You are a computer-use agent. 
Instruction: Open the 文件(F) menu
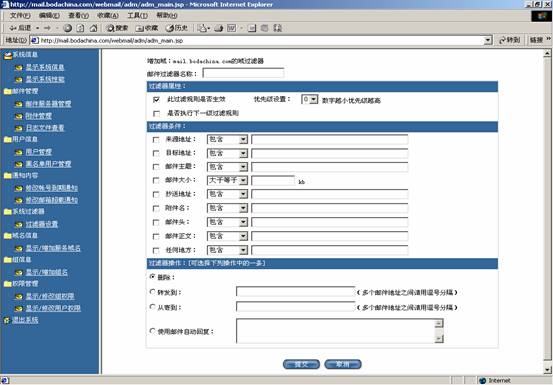point(20,16)
